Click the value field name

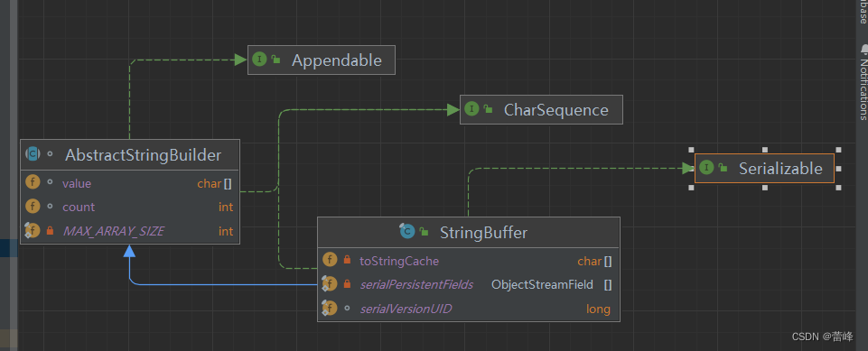[77, 183]
